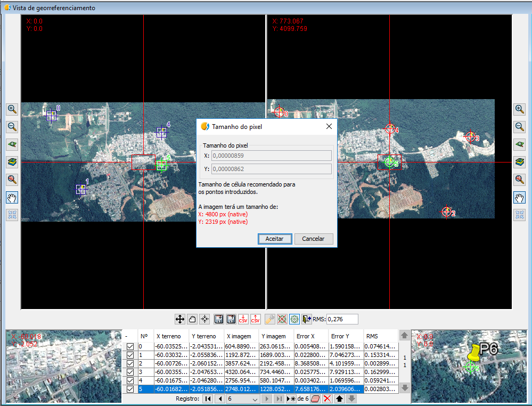Click the green gear process icon
Screen dimensions: 532x406
[x=294, y=319]
